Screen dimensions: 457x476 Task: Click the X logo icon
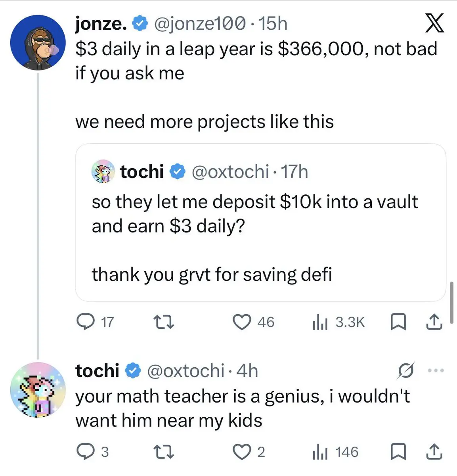click(x=434, y=23)
